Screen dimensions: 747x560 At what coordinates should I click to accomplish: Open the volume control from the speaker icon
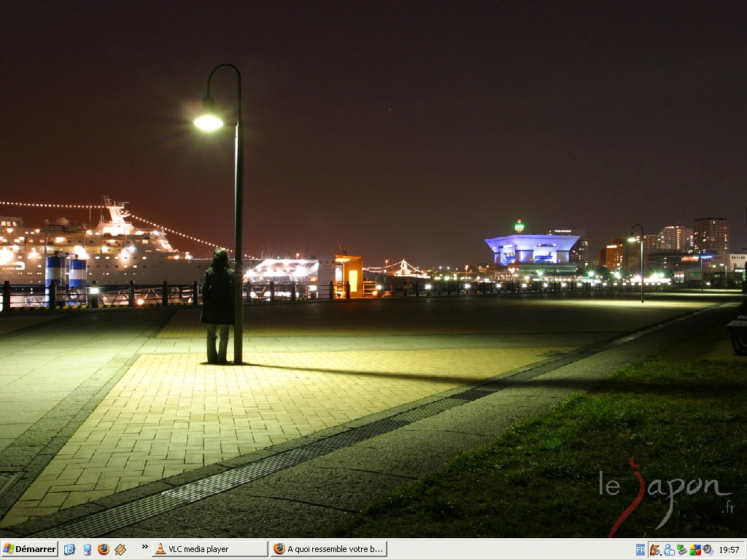tap(708, 550)
